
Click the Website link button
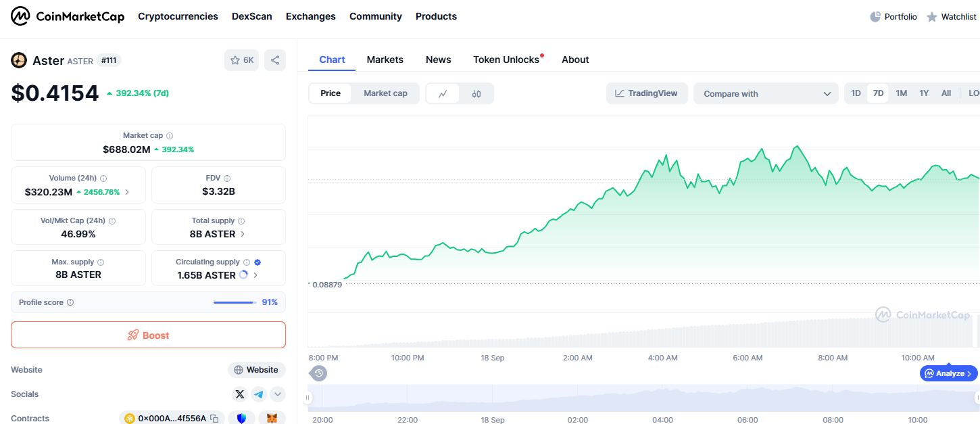257,370
